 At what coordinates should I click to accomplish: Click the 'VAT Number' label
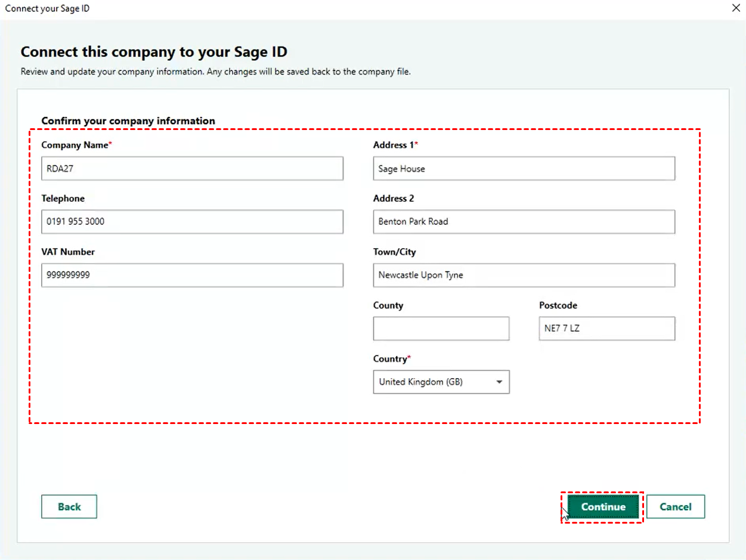[x=68, y=252]
